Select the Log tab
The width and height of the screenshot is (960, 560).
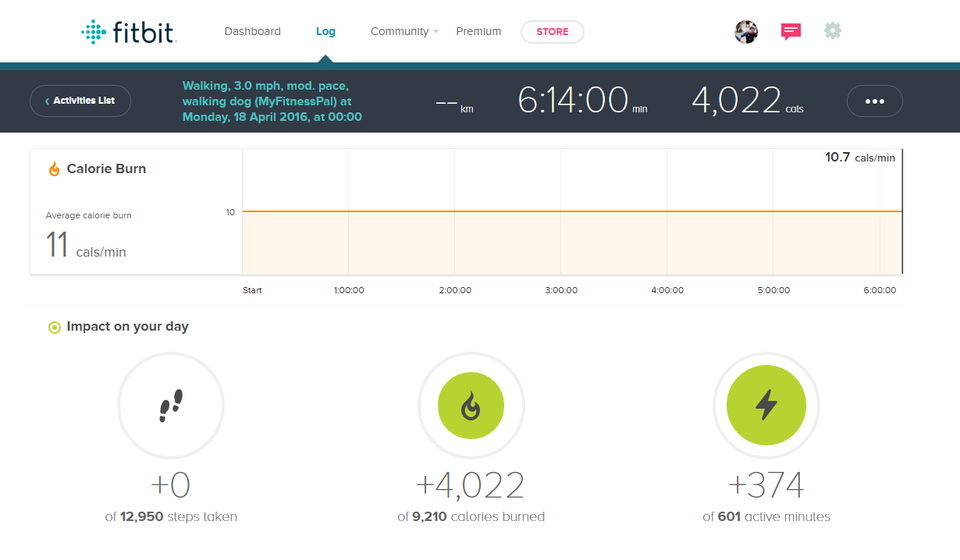click(x=325, y=31)
